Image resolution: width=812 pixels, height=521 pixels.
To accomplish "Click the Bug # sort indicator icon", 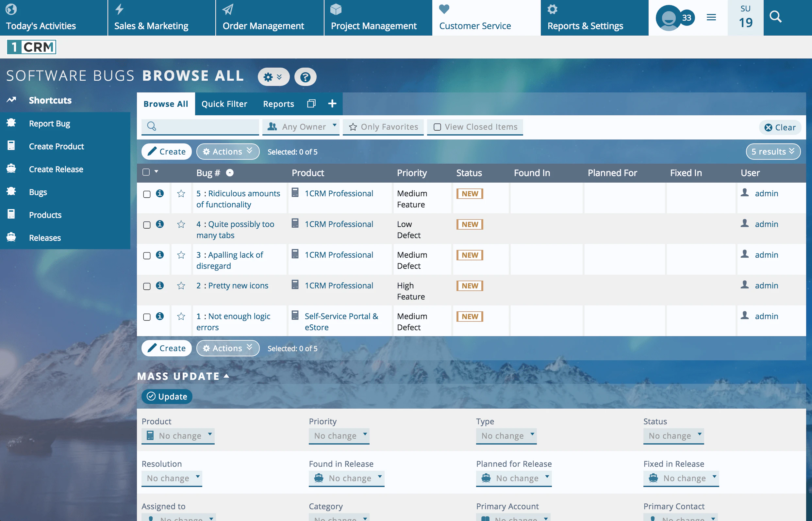I will (x=230, y=173).
